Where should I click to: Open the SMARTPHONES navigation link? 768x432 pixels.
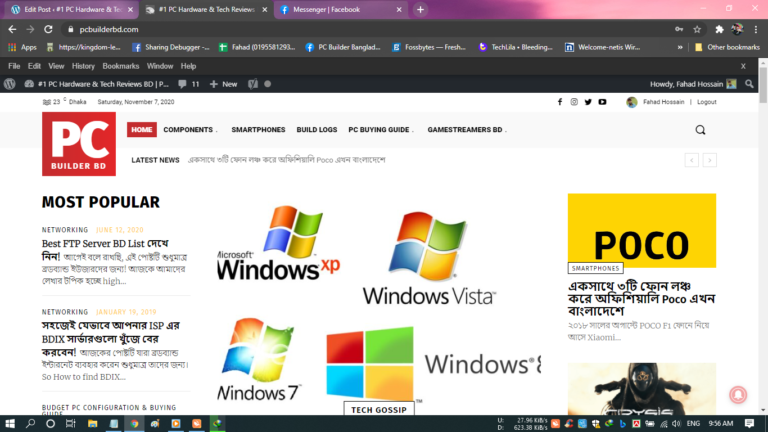(x=258, y=130)
